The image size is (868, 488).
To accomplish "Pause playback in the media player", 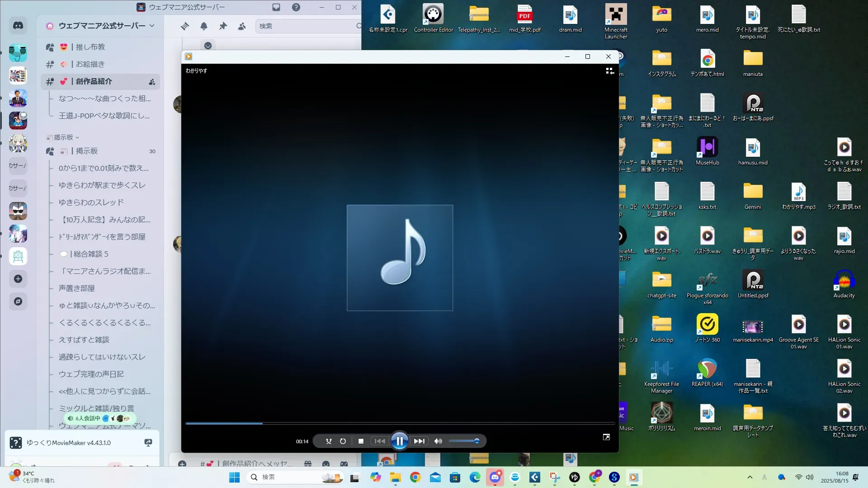I will click(x=400, y=441).
